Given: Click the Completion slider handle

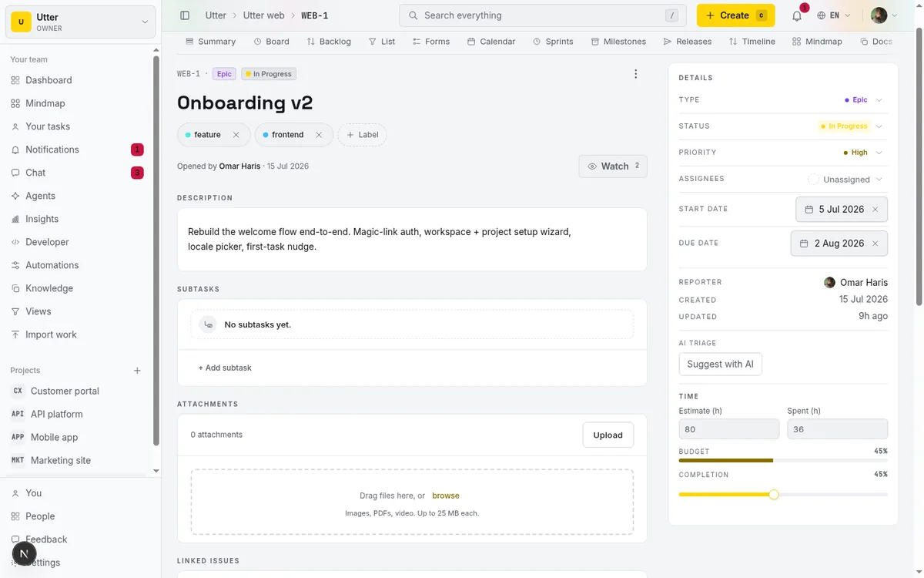Looking at the screenshot, I should (x=774, y=495).
